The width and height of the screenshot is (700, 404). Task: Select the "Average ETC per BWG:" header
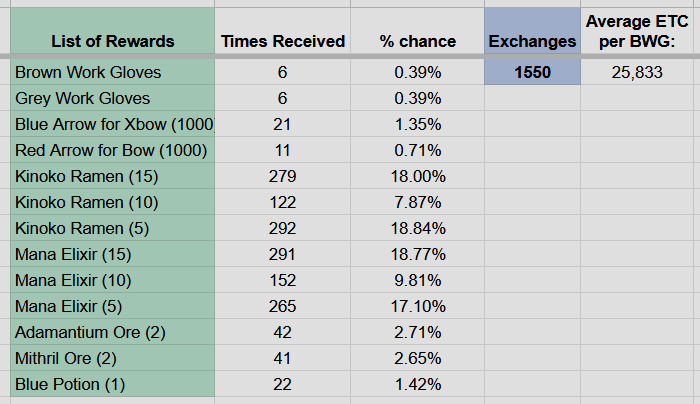tap(639, 30)
